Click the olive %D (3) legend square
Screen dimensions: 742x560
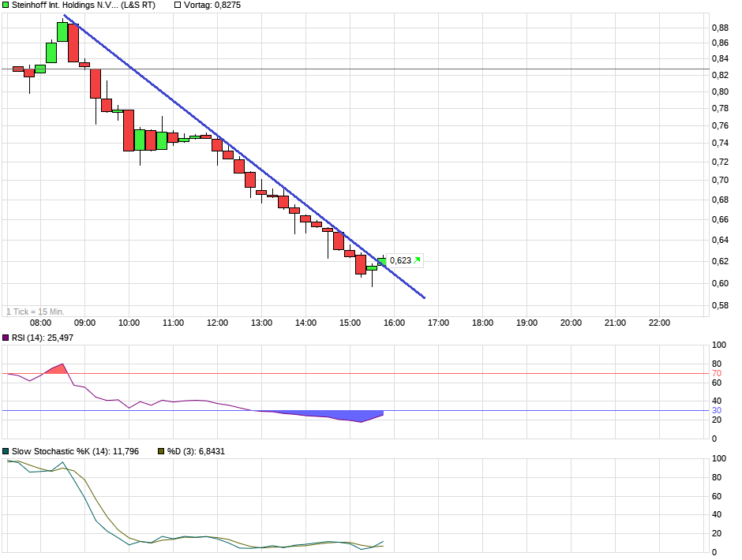[x=161, y=451]
